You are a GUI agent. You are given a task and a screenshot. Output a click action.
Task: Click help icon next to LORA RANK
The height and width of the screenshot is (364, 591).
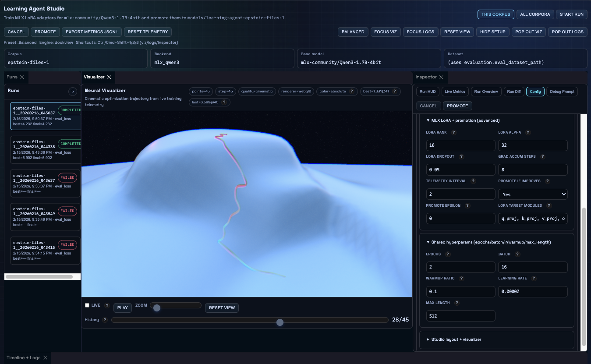pos(453,132)
